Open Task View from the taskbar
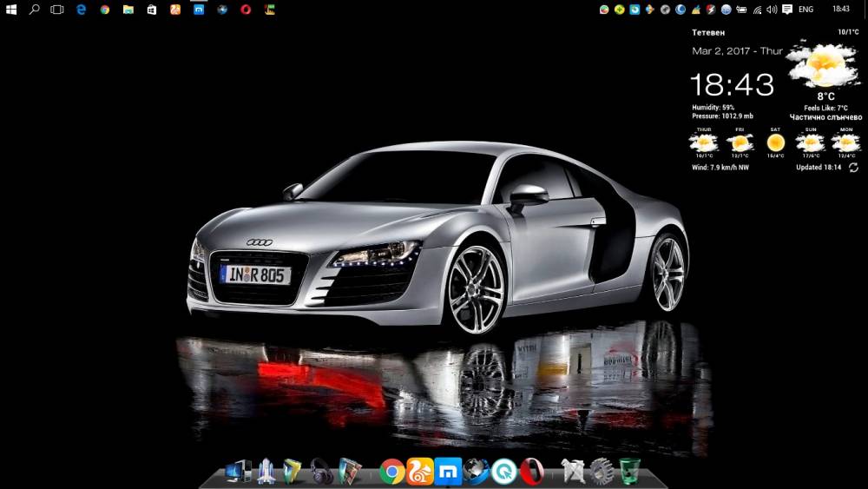 (57, 10)
